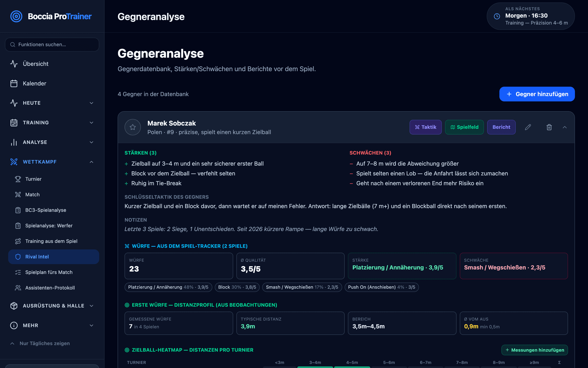Click the Kalender calendar icon

(x=14, y=83)
